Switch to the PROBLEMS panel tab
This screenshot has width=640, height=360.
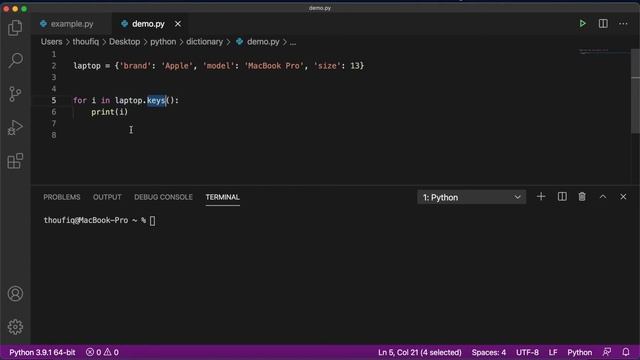62,197
